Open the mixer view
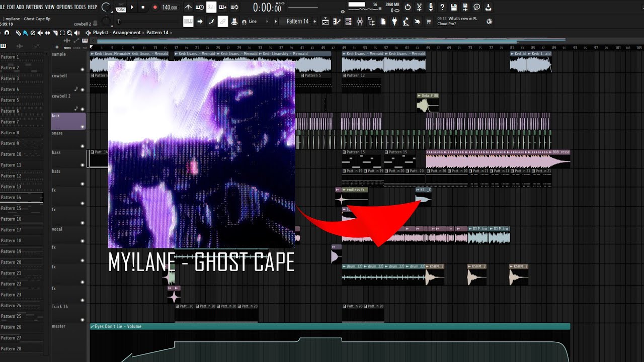 [360, 22]
